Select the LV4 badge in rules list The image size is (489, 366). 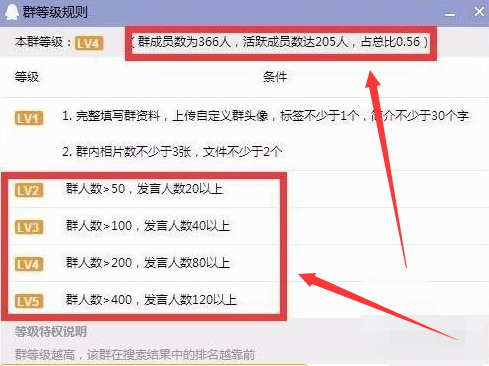29,264
